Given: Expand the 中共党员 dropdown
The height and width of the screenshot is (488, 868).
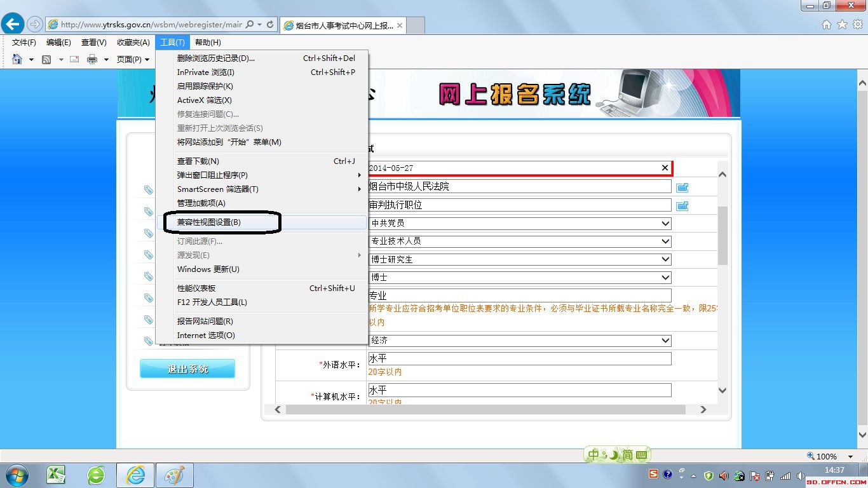Looking at the screenshot, I should [665, 224].
